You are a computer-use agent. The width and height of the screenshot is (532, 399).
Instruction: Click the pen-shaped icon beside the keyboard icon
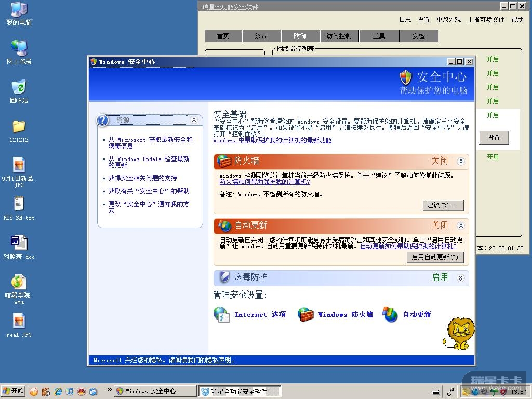point(450,392)
